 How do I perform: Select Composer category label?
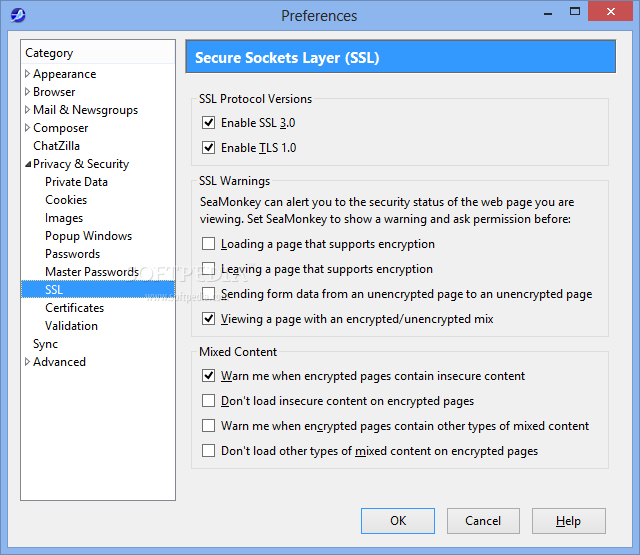[x=60, y=128]
